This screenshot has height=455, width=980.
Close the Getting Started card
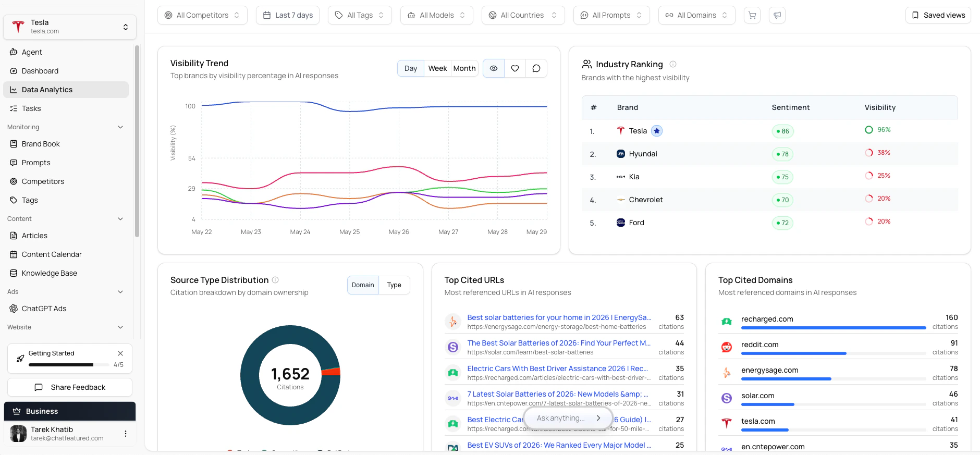click(120, 353)
